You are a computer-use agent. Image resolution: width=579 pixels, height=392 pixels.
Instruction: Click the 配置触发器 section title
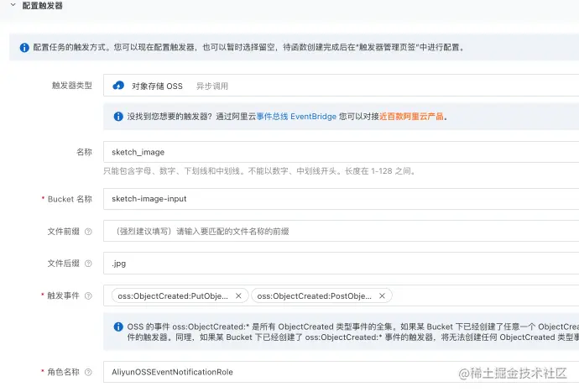click(43, 6)
